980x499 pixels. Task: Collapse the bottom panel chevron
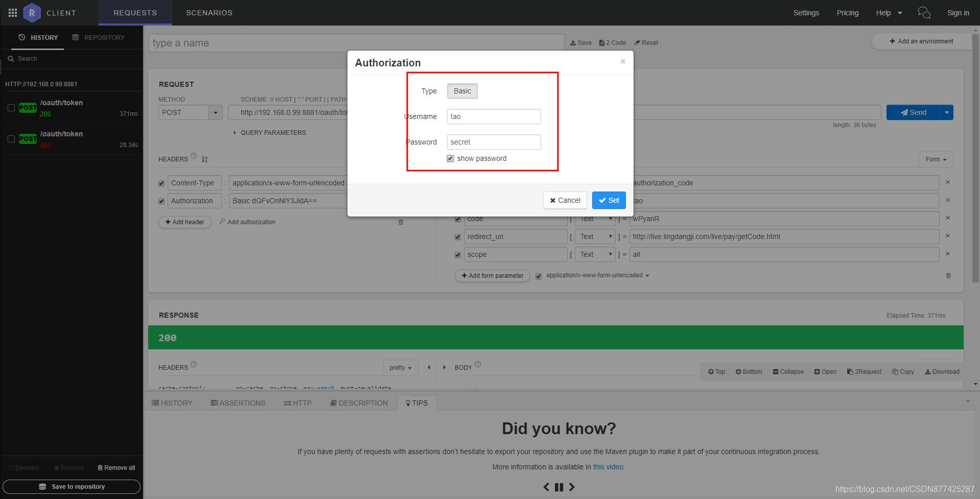[968, 401]
